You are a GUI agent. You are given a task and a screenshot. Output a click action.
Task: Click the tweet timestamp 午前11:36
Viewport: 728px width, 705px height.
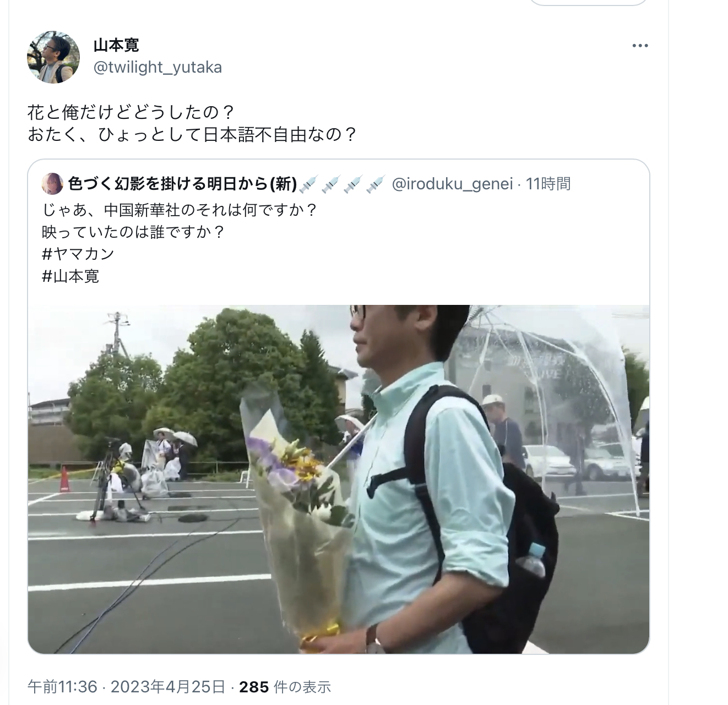point(62,687)
